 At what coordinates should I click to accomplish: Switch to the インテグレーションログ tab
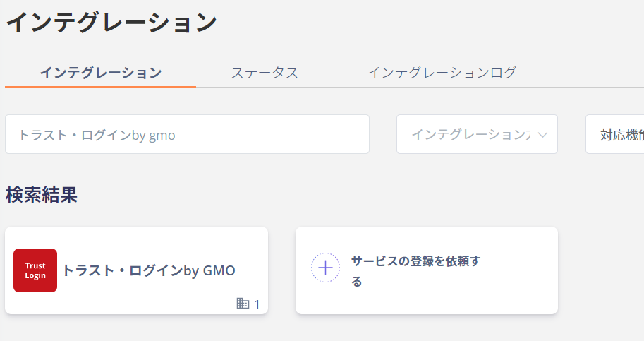point(442,73)
